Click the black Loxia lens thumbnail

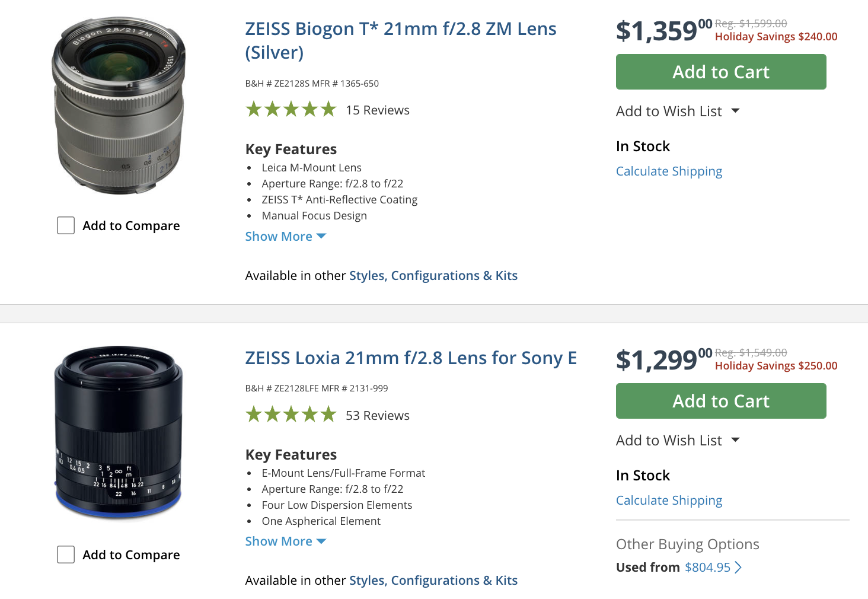[x=119, y=433]
